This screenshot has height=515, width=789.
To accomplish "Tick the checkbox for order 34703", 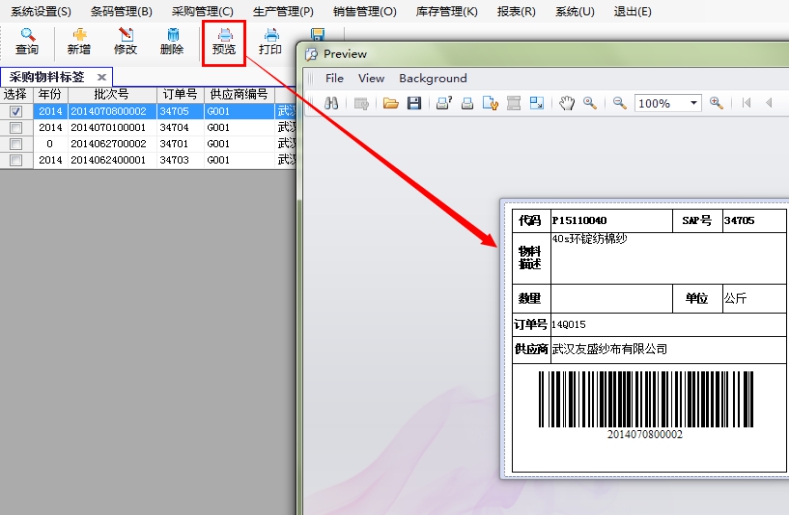I will pos(16,160).
